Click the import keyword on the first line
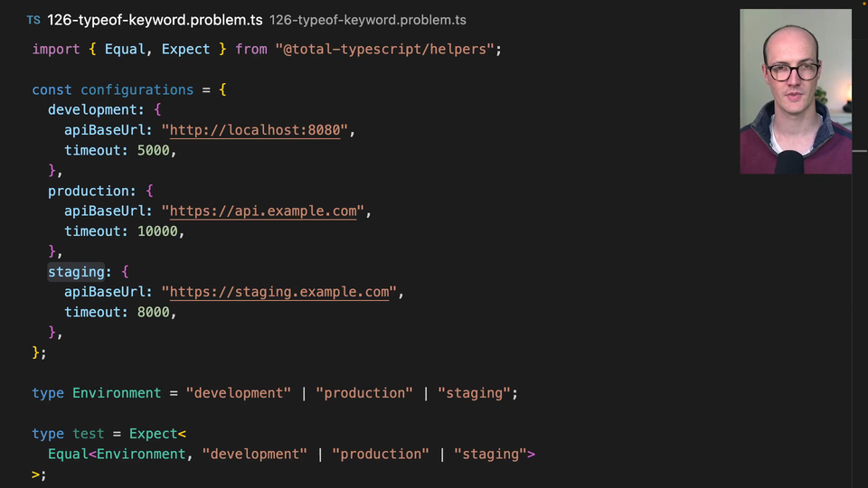 click(56, 49)
